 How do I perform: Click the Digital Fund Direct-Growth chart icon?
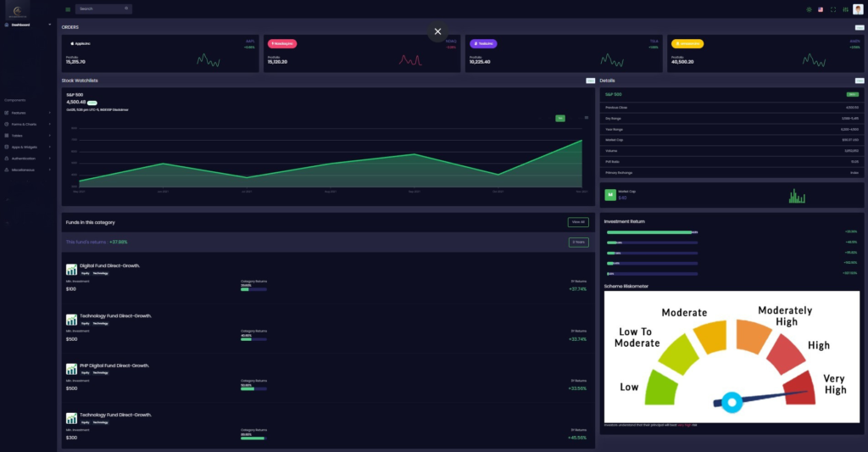tap(71, 270)
